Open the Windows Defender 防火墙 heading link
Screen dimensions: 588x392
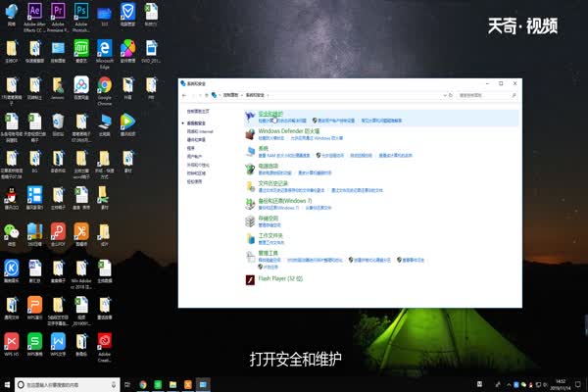click(289, 131)
